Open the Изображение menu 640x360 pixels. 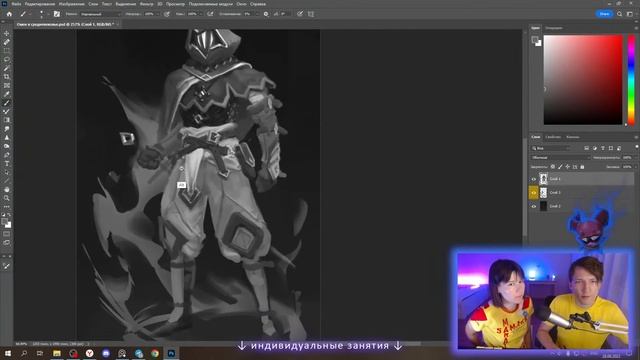click(71, 4)
